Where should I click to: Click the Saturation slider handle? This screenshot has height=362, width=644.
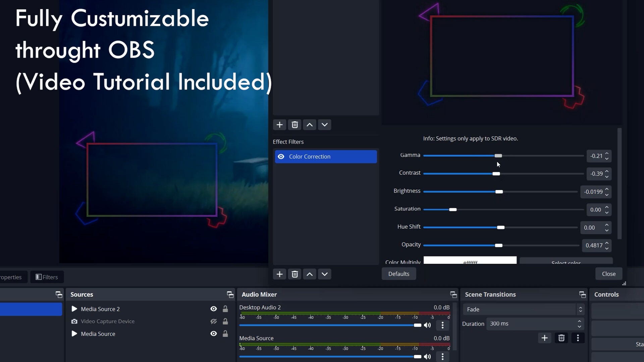453,209
